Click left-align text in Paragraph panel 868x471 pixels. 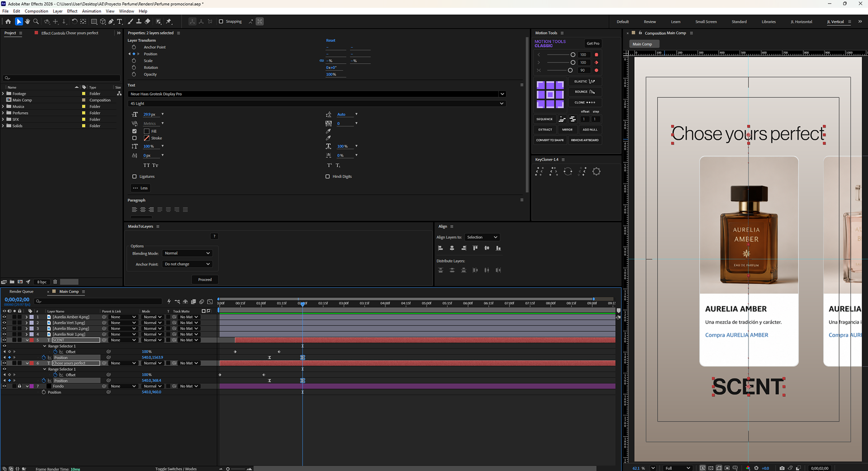(134, 210)
